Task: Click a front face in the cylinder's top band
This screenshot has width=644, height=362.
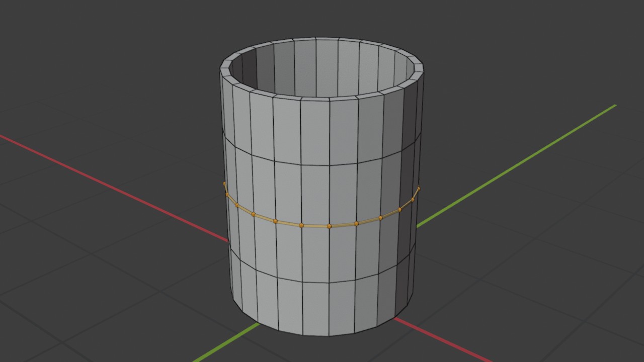Action: click(315, 132)
